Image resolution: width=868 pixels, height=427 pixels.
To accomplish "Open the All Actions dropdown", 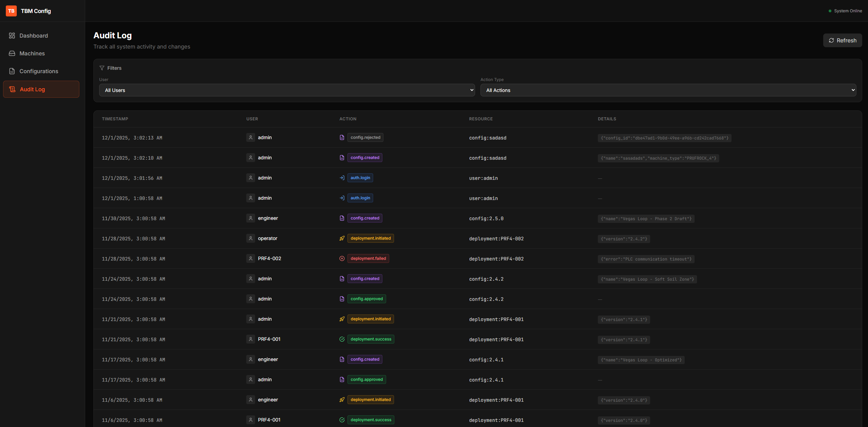I will (668, 90).
